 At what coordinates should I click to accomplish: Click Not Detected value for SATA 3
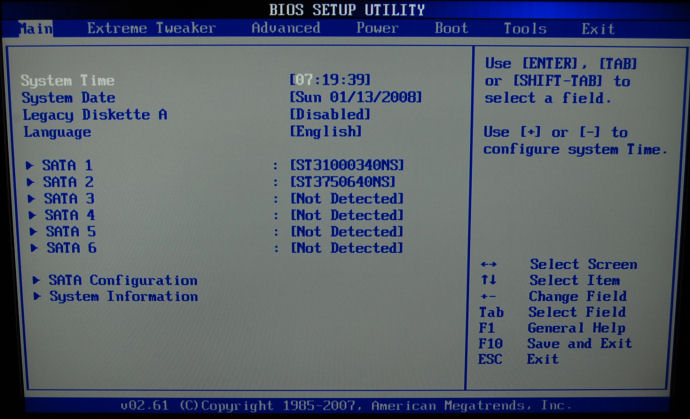point(347,198)
